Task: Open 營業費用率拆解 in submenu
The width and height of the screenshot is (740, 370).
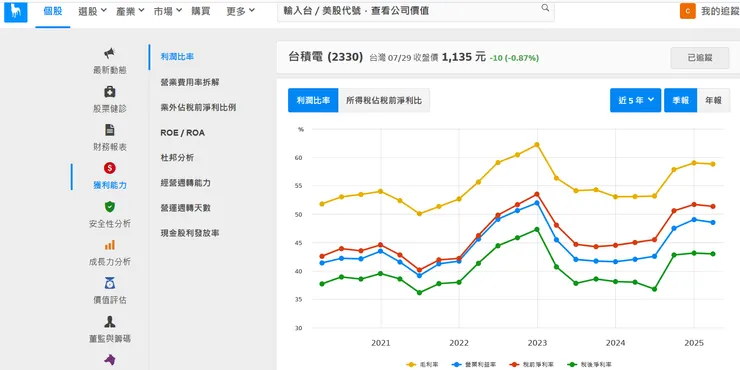Action: tap(190, 82)
